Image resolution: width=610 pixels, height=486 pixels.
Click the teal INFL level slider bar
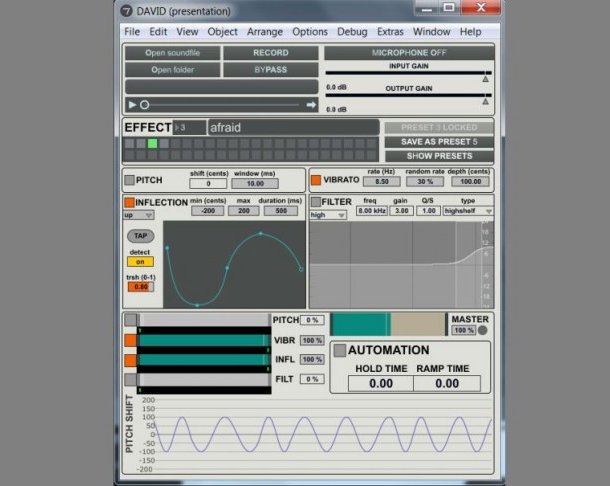204,360
